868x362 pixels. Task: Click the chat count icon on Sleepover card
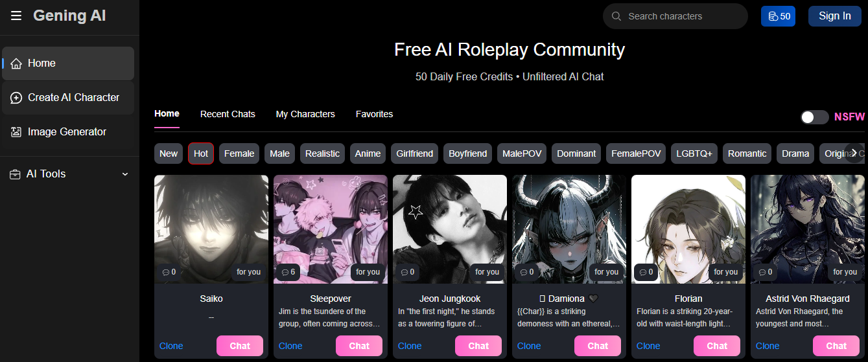[x=284, y=273]
